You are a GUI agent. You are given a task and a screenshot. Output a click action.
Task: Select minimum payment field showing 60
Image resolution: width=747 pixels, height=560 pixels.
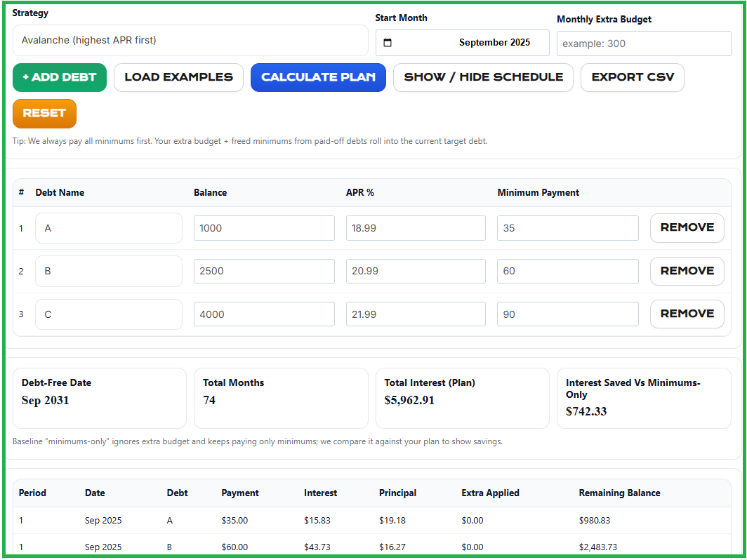[x=567, y=271]
